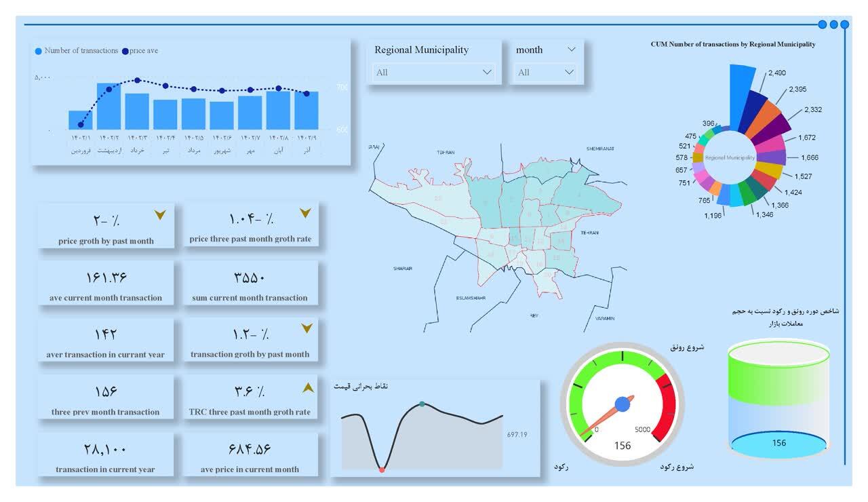
Task: Collapse the month slicer header chevron
Action: (x=571, y=50)
